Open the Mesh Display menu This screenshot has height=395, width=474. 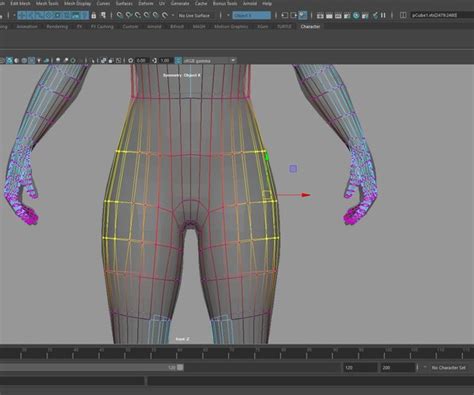[x=77, y=3]
